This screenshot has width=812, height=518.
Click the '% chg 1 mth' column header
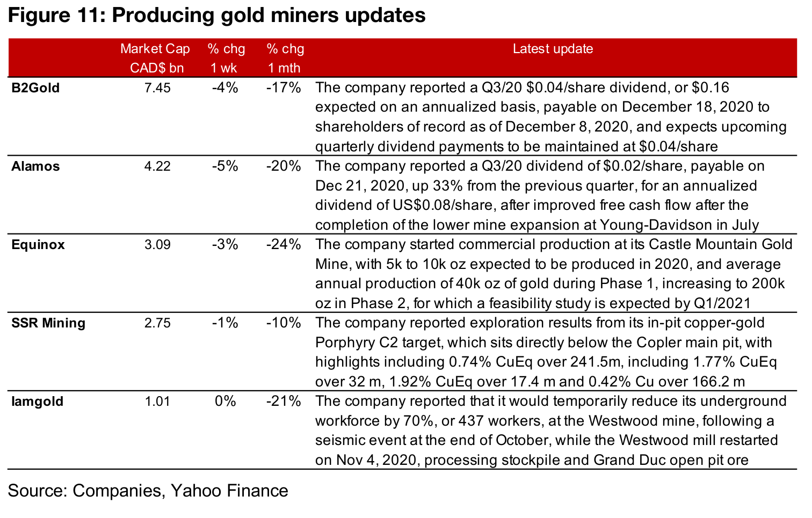coord(285,58)
